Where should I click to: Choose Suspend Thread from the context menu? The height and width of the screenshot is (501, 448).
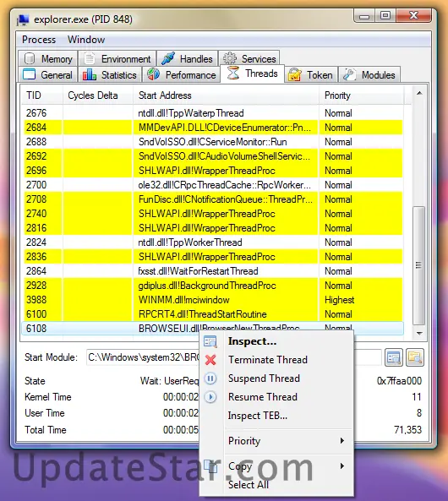pos(276,378)
